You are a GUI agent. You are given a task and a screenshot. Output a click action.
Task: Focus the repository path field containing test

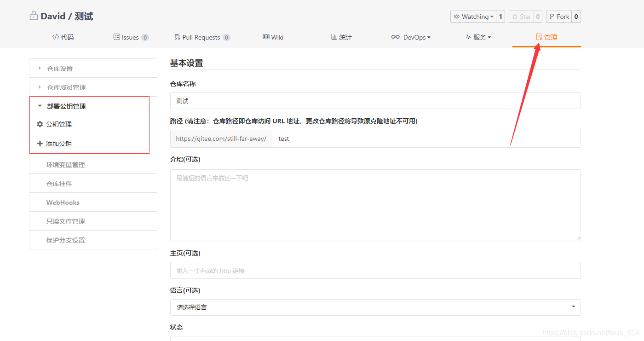(x=426, y=139)
